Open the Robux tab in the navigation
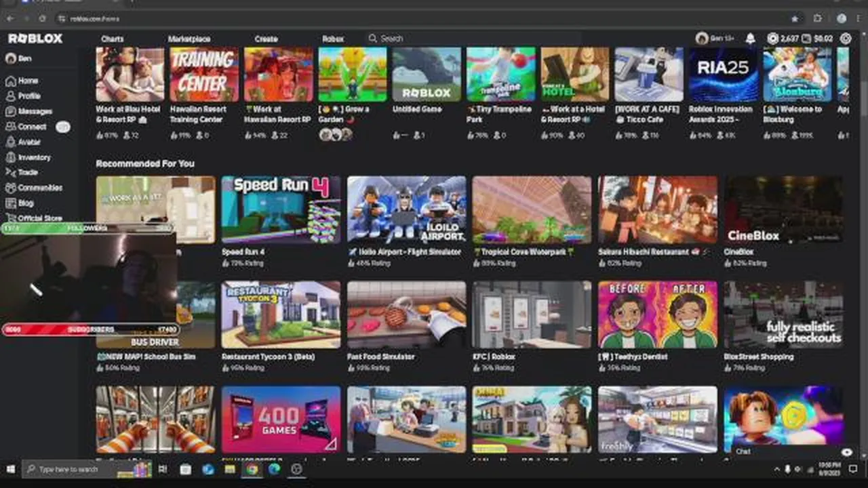The width and height of the screenshot is (868, 488). coord(333,39)
